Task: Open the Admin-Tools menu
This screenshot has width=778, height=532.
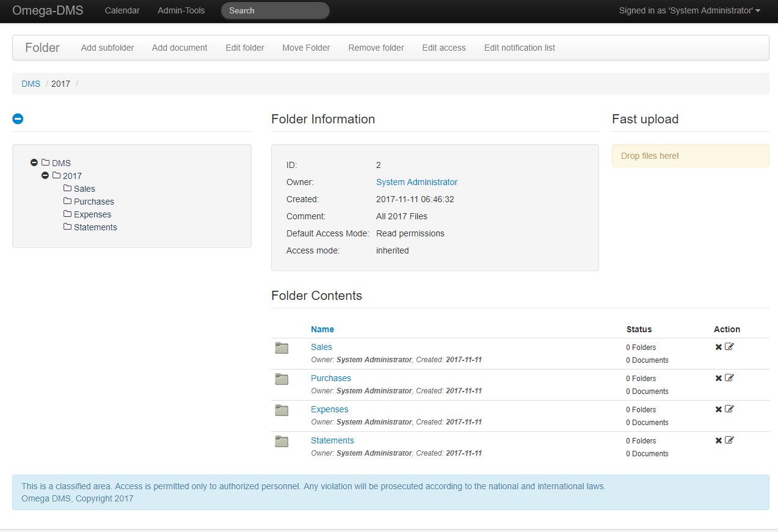Action: click(181, 10)
